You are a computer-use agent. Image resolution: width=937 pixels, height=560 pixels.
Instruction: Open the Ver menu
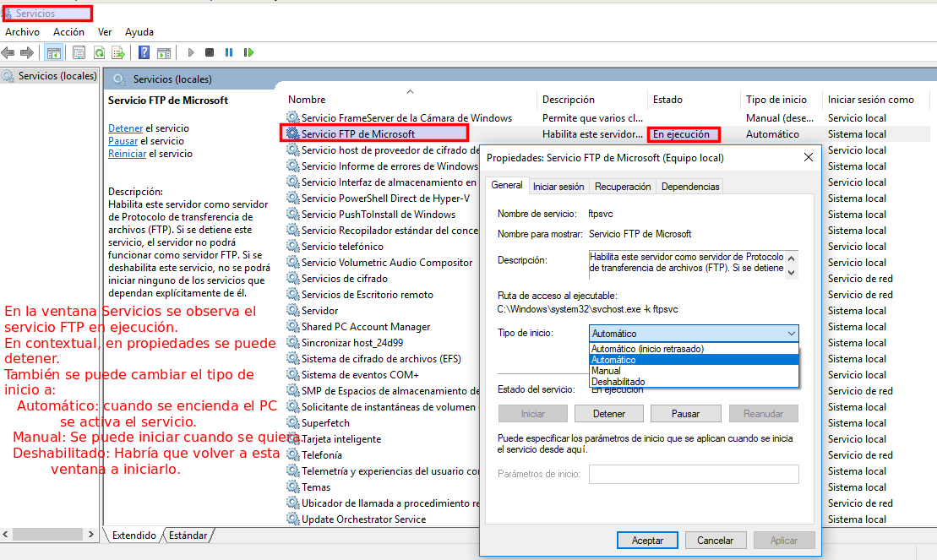click(105, 32)
